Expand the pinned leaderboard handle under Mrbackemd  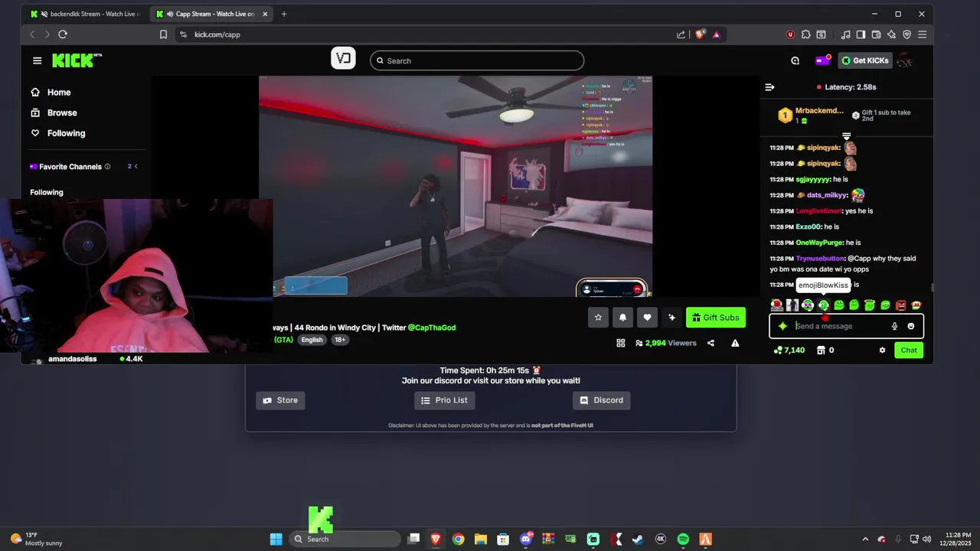click(x=846, y=136)
